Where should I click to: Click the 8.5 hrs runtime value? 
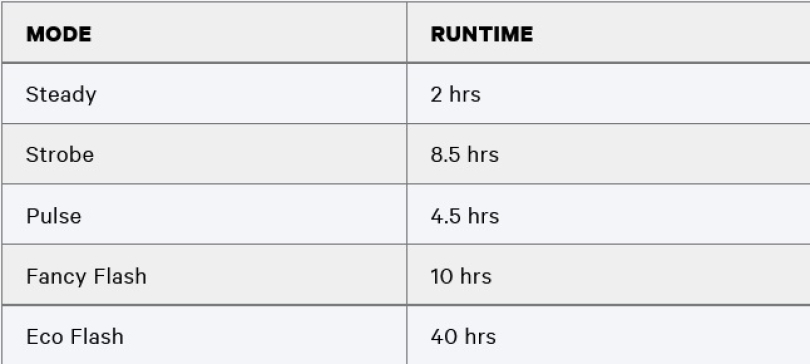(464, 155)
